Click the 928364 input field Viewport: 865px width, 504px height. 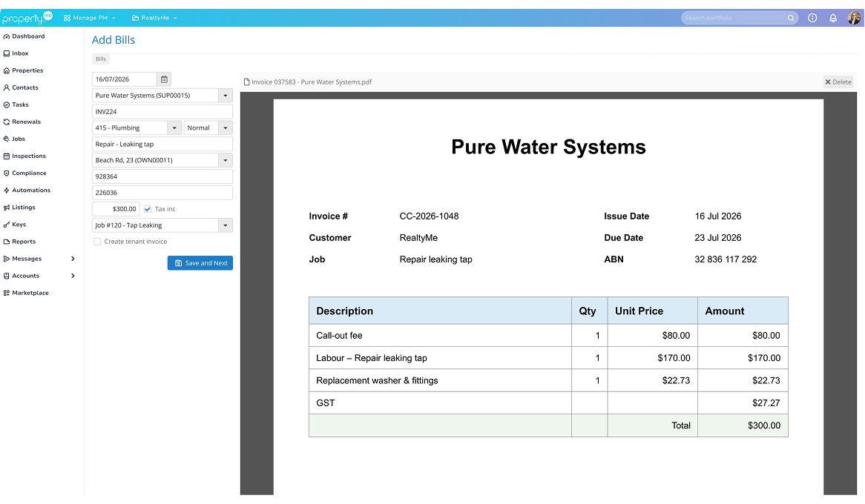click(x=162, y=177)
